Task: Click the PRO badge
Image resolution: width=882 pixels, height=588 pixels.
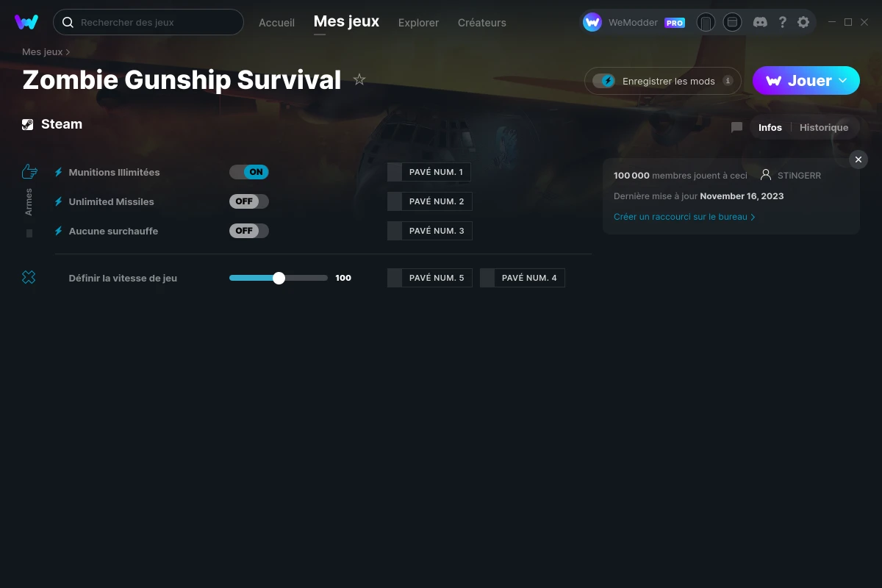Action: click(675, 23)
